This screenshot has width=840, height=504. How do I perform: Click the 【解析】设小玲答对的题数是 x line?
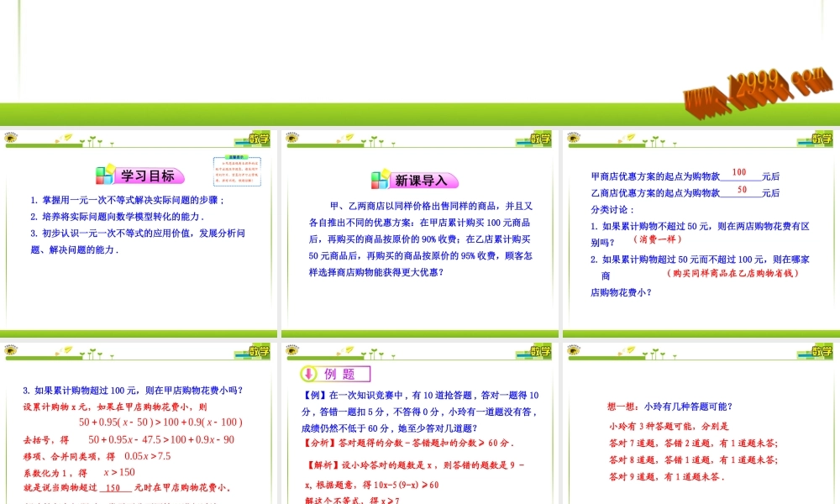[416, 465]
